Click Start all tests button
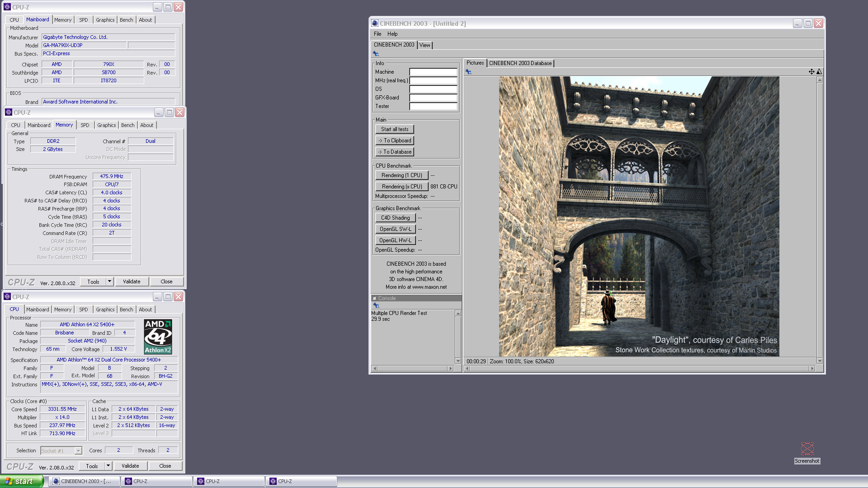Viewport: 868px width, 488px height. click(395, 129)
